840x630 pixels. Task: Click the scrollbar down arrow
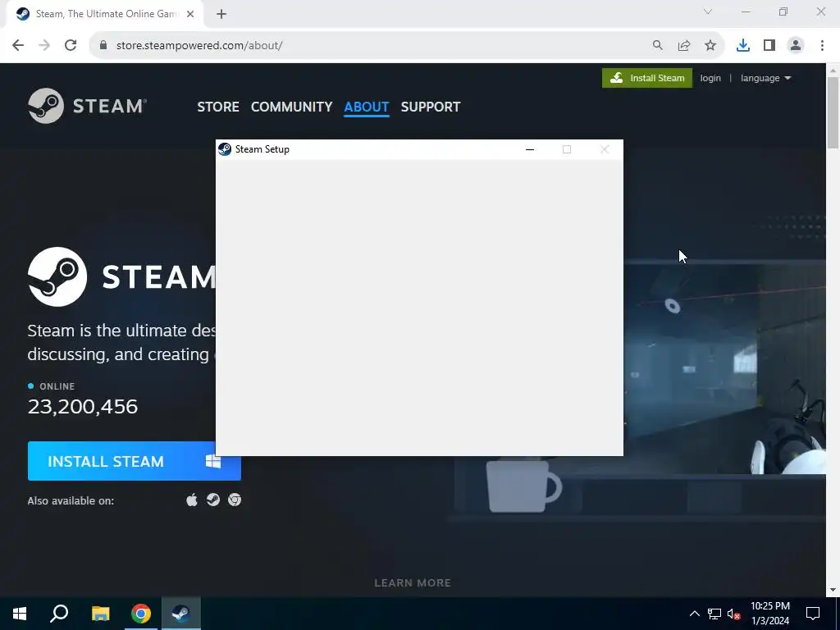click(833, 591)
